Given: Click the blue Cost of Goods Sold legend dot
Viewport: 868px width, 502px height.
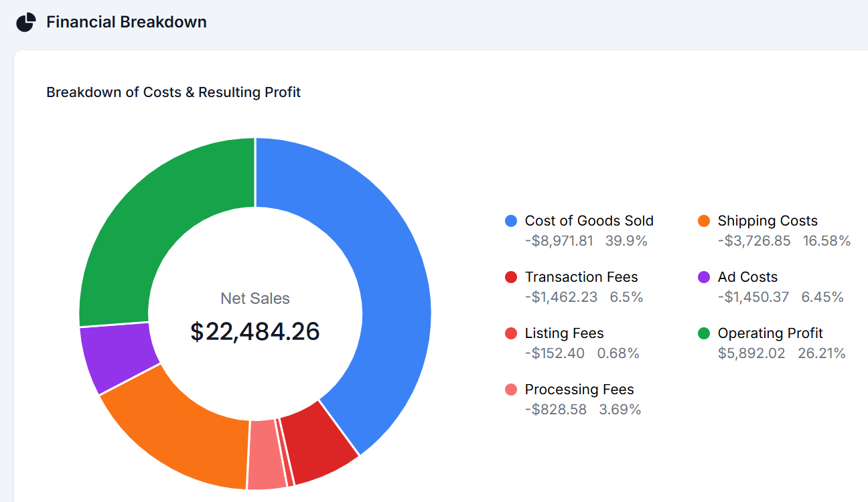Looking at the screenshot, I should coord(511,221).
